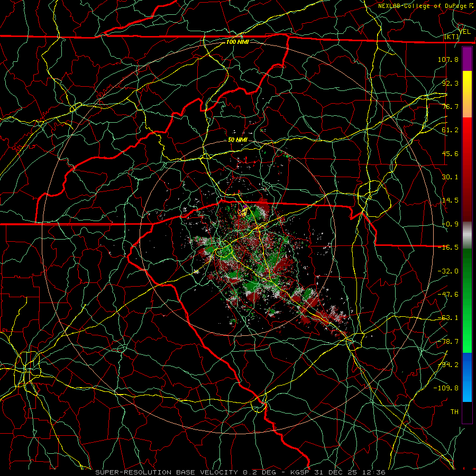Image resolution: width=476 pixels, height=476 pixels.
Task: Click the TH label below the color bar
Action: point(454,412)
